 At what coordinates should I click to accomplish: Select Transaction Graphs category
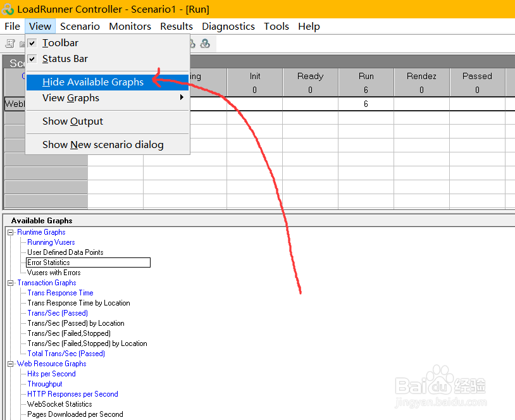click(x=47, y=283)
